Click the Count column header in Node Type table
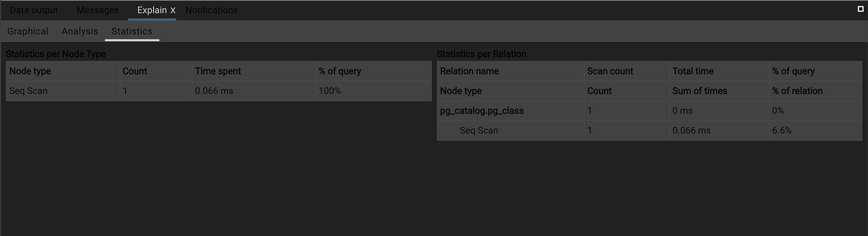This screenshot has width=868, height=236. (x=135, y=71)
